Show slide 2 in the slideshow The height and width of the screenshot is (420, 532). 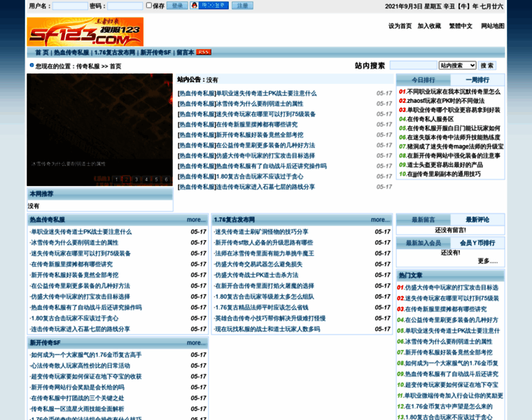tap(126, 179)
